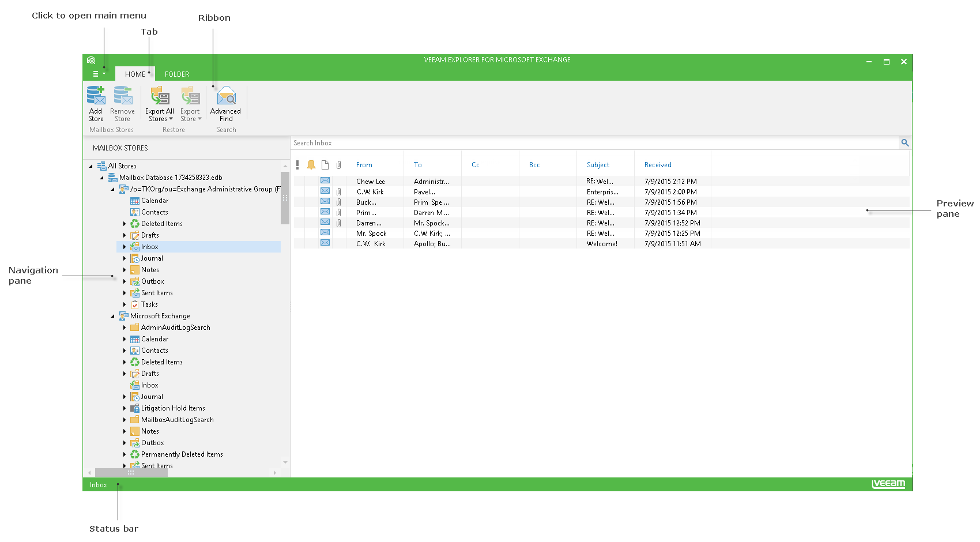Collapse the /o=TKOrg mailbox node
This screenshot has width=980, height=542.
(x=113, y=189)
